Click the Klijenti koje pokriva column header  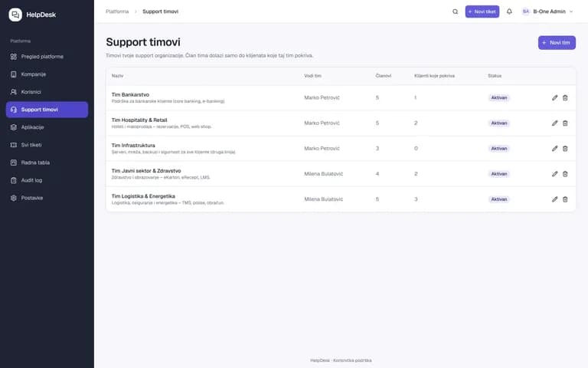[x=434, y=76]
